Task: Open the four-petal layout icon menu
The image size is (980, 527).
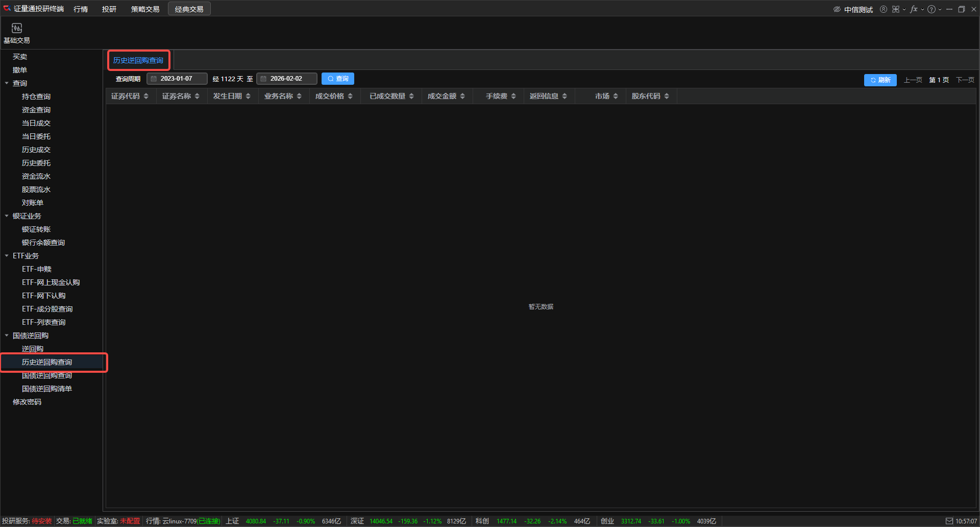Action: coord(896,9)
